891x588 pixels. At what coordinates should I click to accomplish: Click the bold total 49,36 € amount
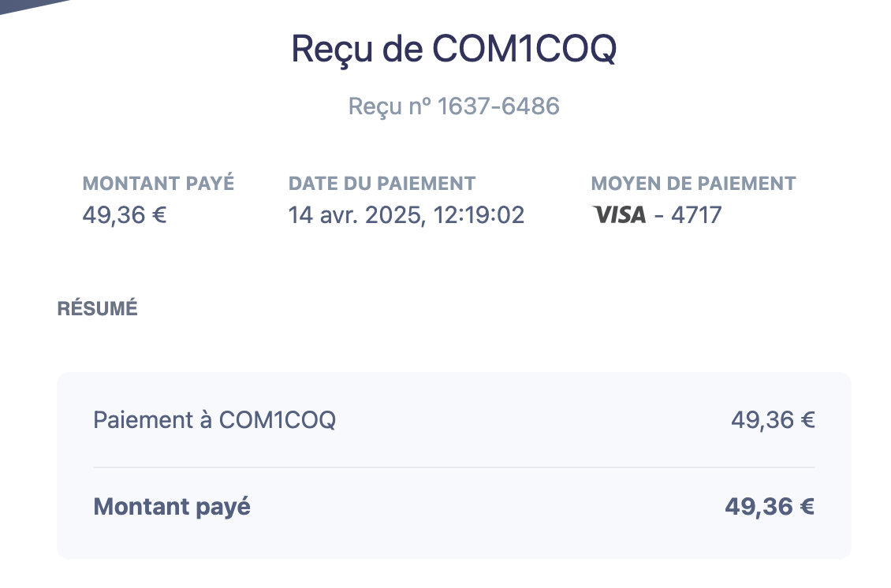coord(770,507)
